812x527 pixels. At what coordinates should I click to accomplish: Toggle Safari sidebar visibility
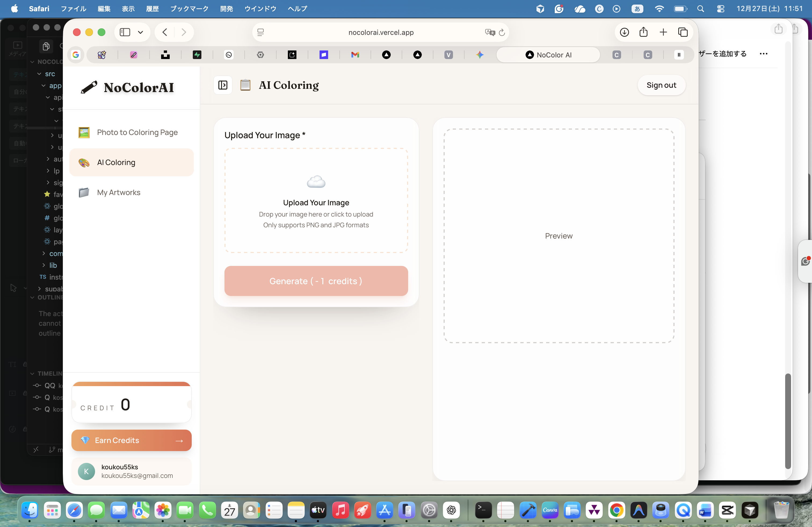[125, 32]
